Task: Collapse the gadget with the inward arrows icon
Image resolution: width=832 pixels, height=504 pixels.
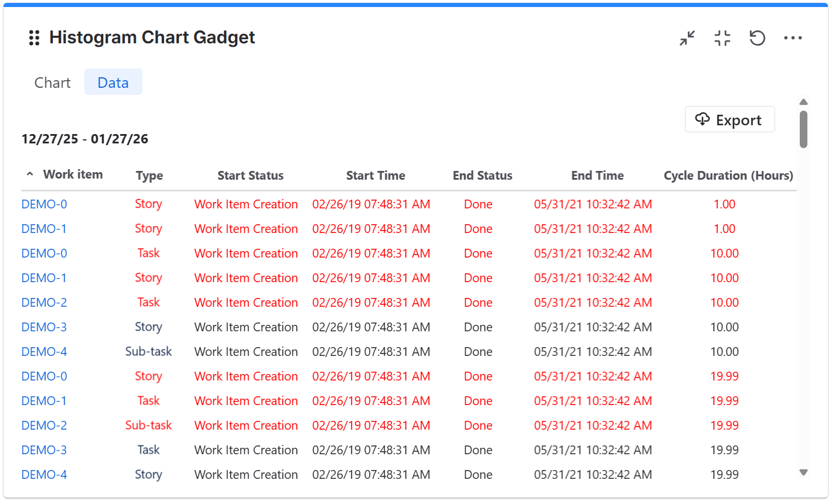Action: coord(687,37)
